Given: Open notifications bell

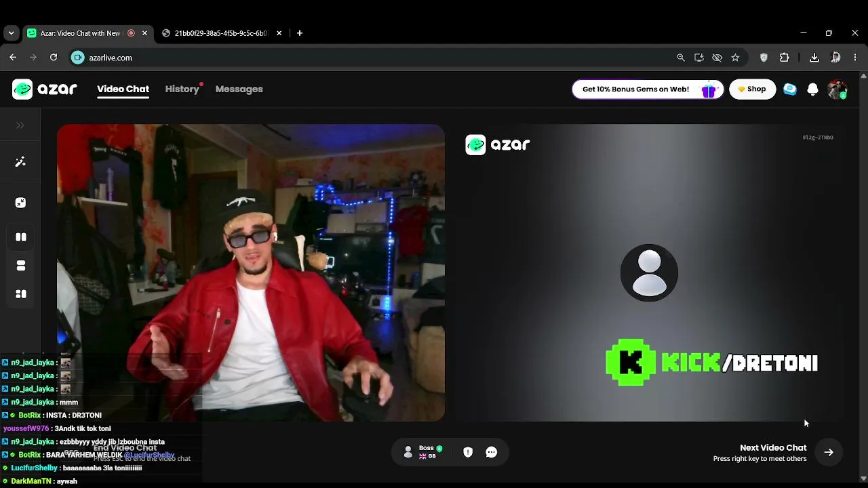Looking at the screenshot, I should [812, 89].
